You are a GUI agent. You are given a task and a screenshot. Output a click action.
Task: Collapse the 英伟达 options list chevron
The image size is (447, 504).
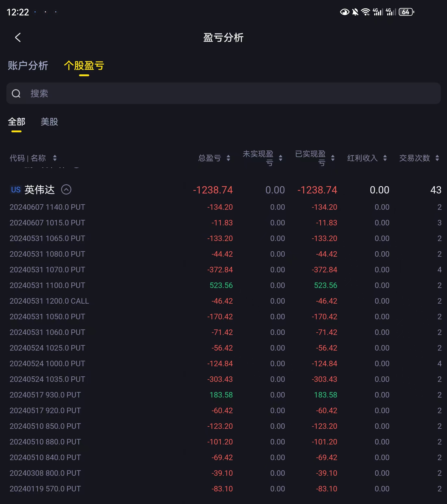pos(66,190)
